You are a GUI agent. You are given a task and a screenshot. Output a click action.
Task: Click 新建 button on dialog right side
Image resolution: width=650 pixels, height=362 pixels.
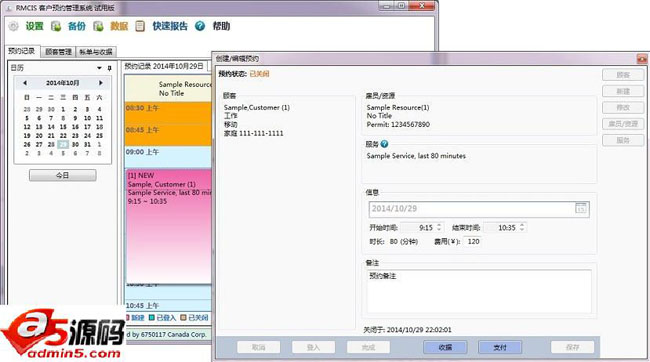[623, 91]
